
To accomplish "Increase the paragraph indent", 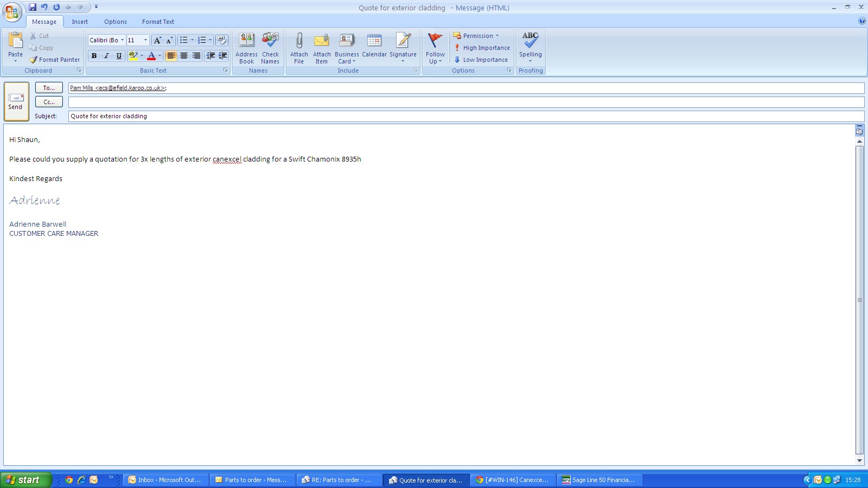I will point(223,56).
